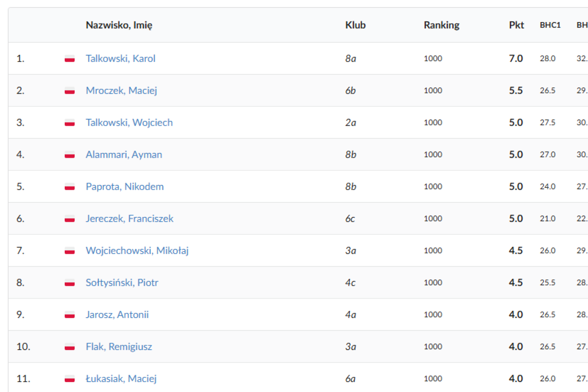The height and width of the screenshot is (392, 588).
Task: Open Sołtysiński, Piotr player link
Action: click(122, 282)
